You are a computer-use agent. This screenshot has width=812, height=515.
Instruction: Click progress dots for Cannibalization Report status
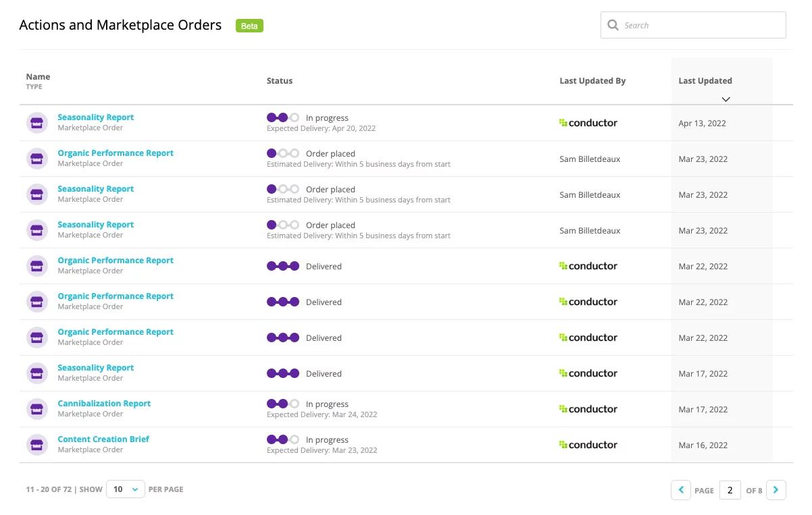(x=283, y=404)
